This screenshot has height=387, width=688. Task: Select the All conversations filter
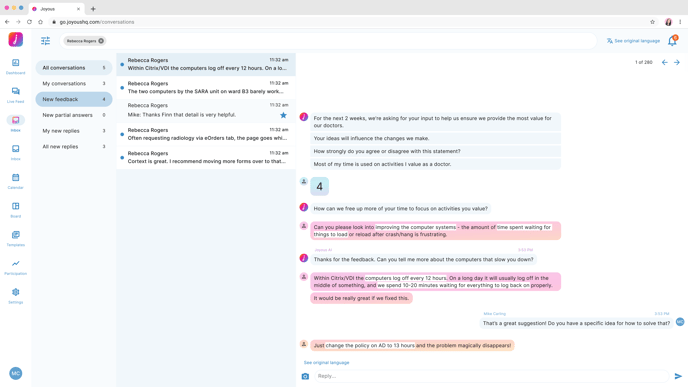pyautogui.click(x=74, y=68)
